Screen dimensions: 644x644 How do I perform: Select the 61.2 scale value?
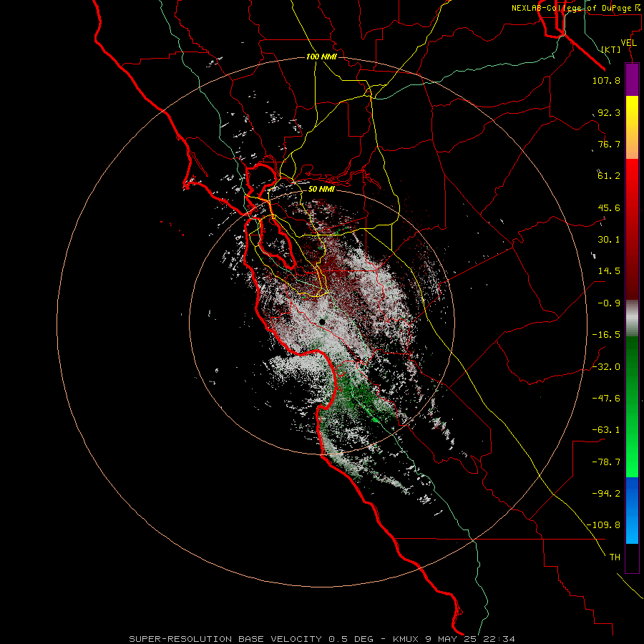click(x=609, y=176)
